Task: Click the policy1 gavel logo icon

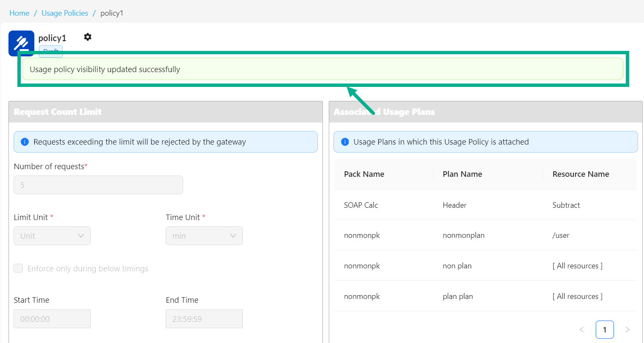Action: 21,42
